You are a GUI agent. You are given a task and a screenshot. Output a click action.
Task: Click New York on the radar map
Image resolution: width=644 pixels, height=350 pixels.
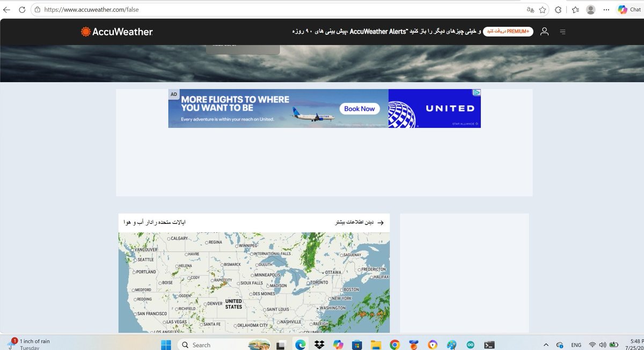coord(340,298)
